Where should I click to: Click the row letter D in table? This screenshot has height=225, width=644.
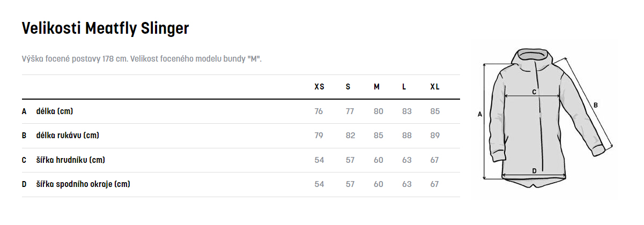click(x=24, y=184)
